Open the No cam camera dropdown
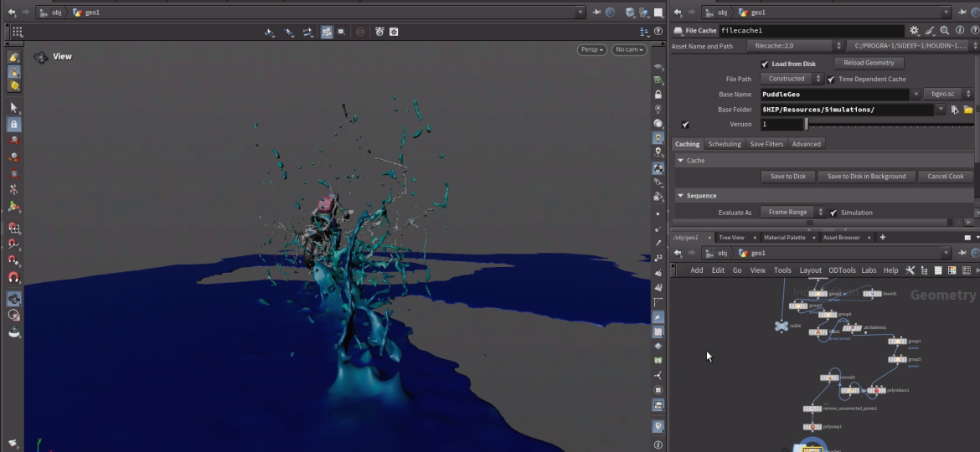Screen dimensions: 980x452 pyautogui.click(x=628, y=49)
